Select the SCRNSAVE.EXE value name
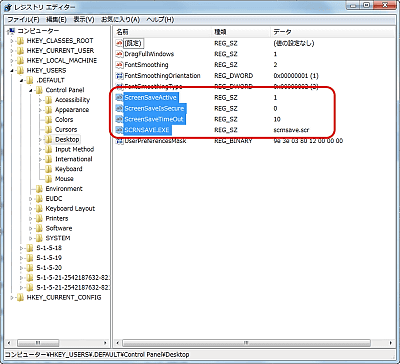Viewport: 400px width, 364px height. [x=148, y=130]
